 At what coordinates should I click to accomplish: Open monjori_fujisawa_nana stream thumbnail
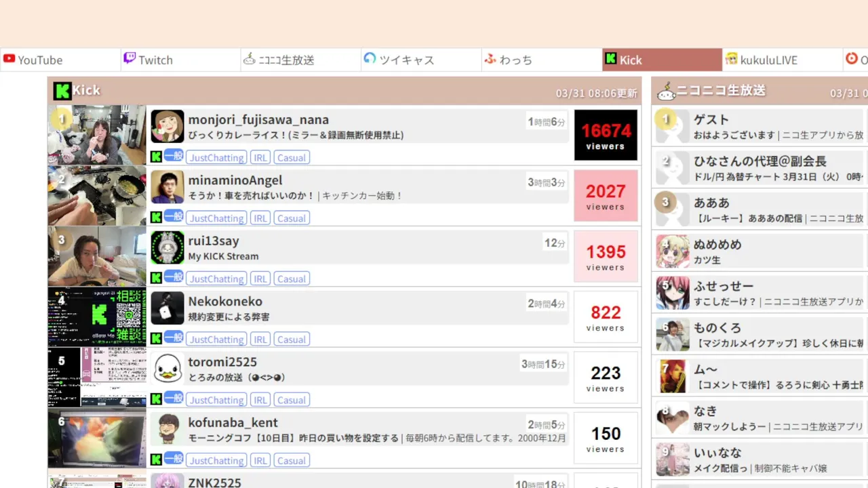[97, 135]
